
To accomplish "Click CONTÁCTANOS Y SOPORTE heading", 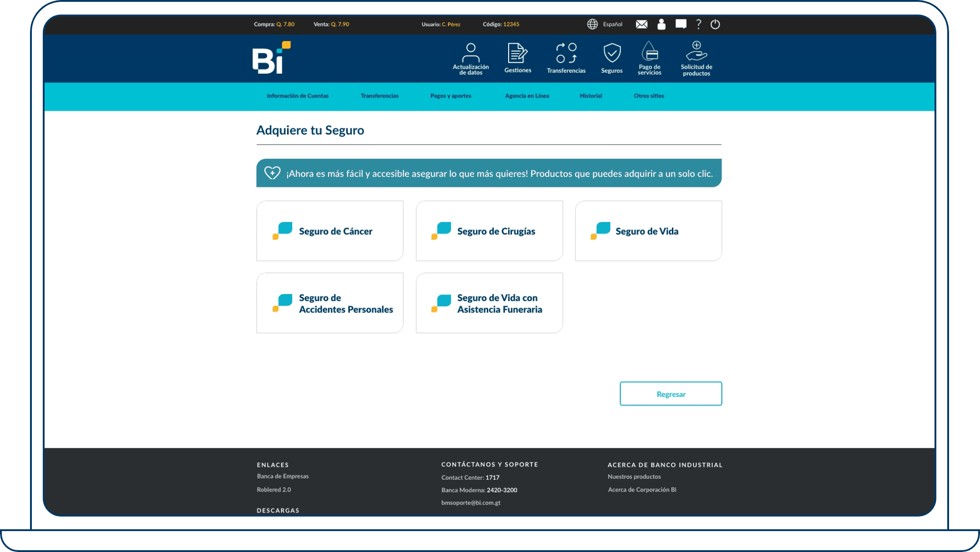I will (x=490, y=464).
